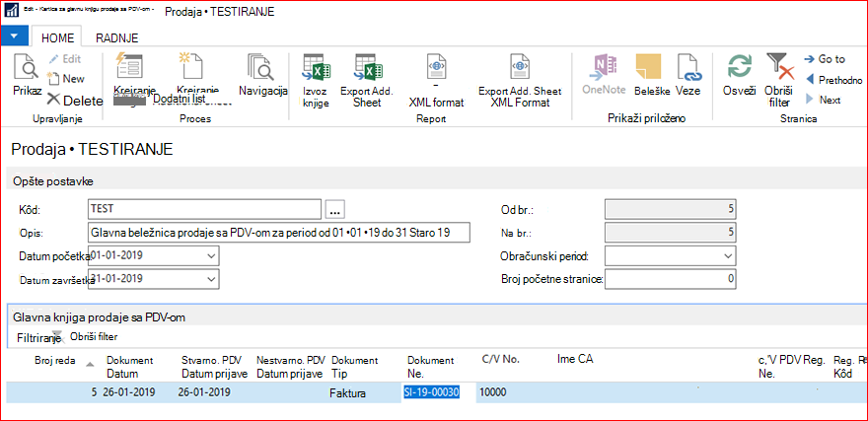Viewport: 868px width, 421px height.
Task: Click Ime CA column header
Action: coord(575,360)
